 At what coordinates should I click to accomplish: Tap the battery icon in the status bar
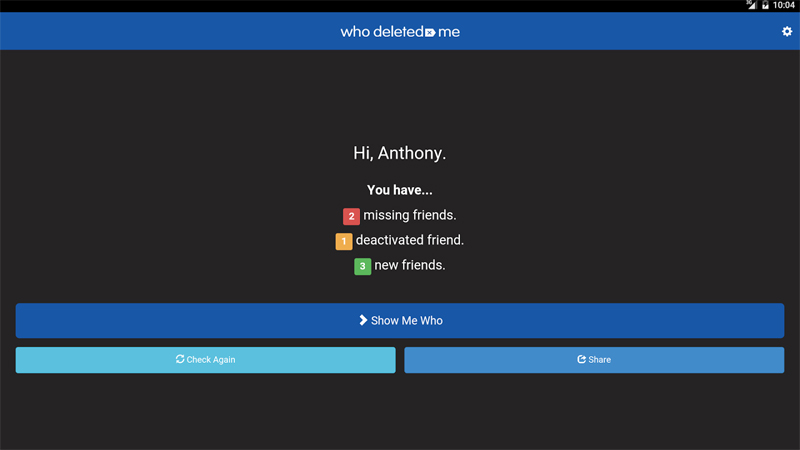pyautogui.click(x=766, y=5)
